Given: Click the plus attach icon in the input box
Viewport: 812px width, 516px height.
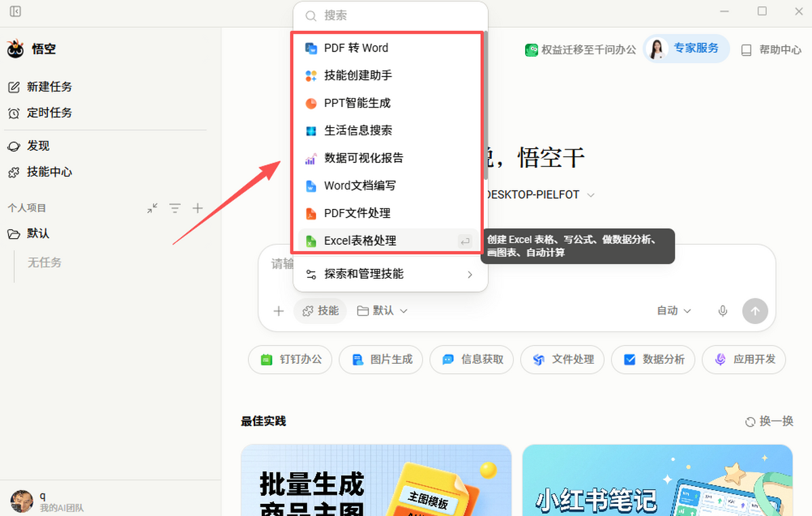Looking at the screenshot, I should pyautogui.click(x=278, y=311).
